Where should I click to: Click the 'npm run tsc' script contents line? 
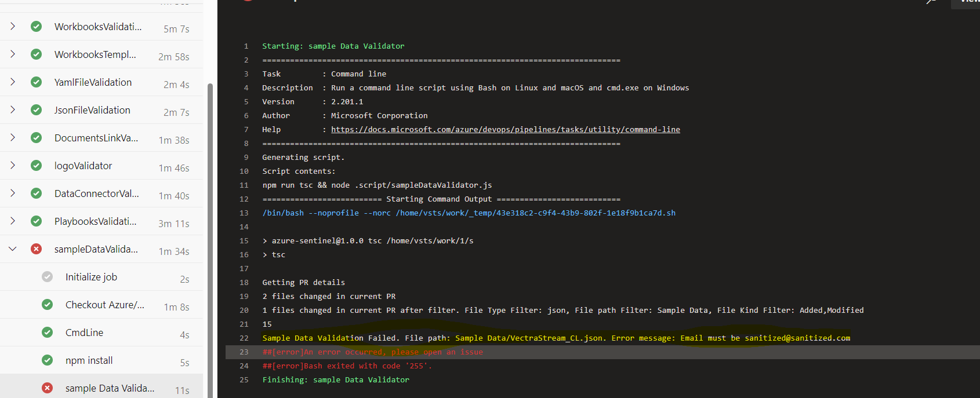point(377,185)
